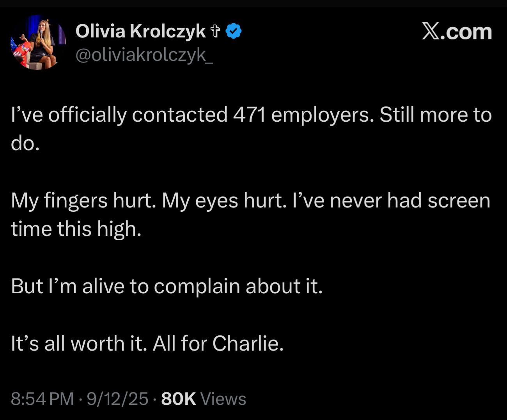Image resolution: width=507 pixels, height=420 pixels.
Task: Click the "time this high." text line
Action: click(x=76, y=229)
